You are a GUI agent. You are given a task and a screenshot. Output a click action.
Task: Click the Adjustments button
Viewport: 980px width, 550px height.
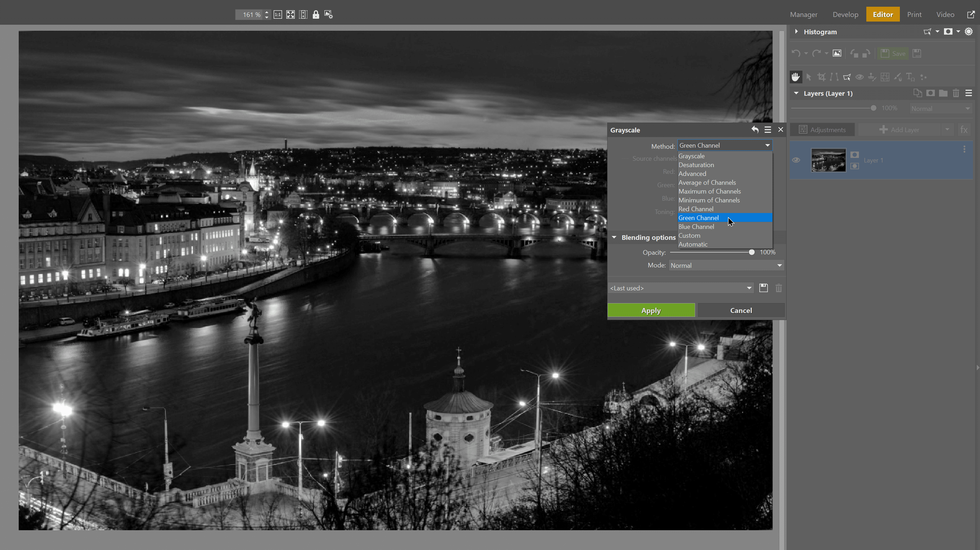point(823,130)
